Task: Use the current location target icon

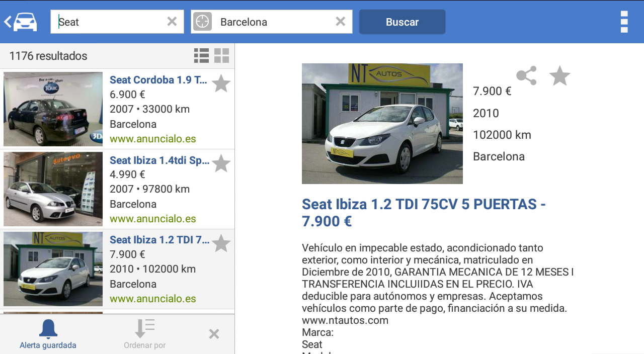Action: point(202,22)
